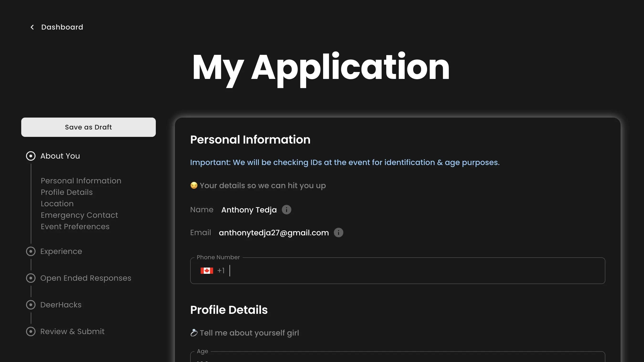Viewport: 644px width, 362px height.
Task: Expand the Personal Information sidebar link
Action: pyautogui.click(x=81, y=180)
